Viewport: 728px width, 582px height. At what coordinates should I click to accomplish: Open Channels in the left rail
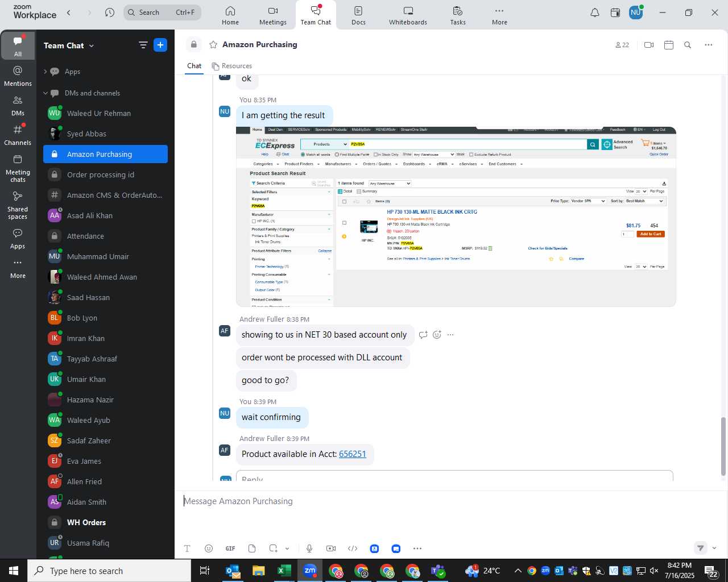18,135
